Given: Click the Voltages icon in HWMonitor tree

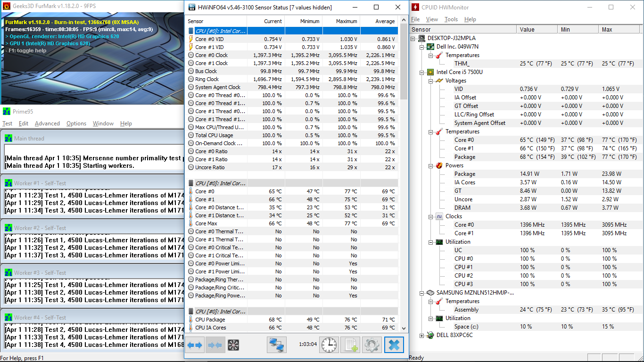Looking at the screenshot, I should (439, 81).
